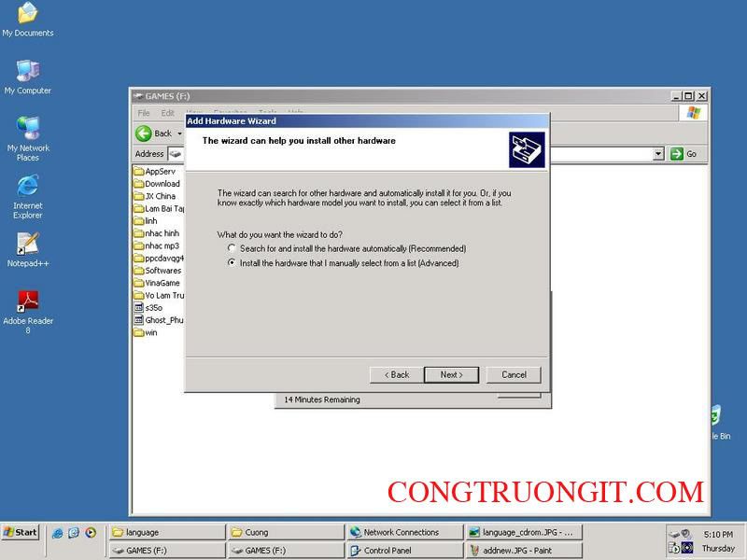Launch Internet Explorer from desktop
Screen dimensions: 747x560
tap(28, 197)
